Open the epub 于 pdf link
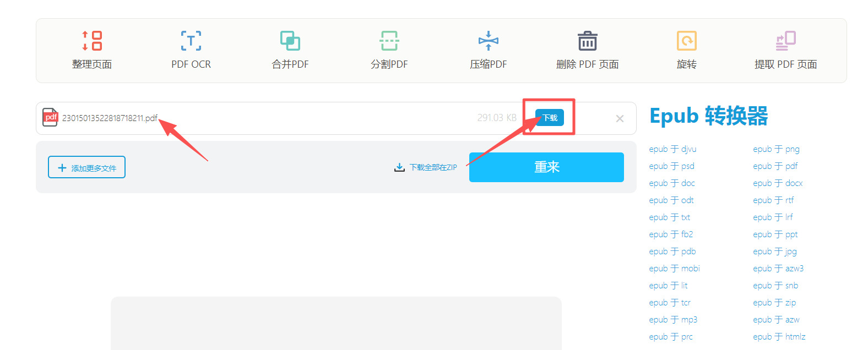The width and height of the screenshot is (868, 350). (775, 166)
